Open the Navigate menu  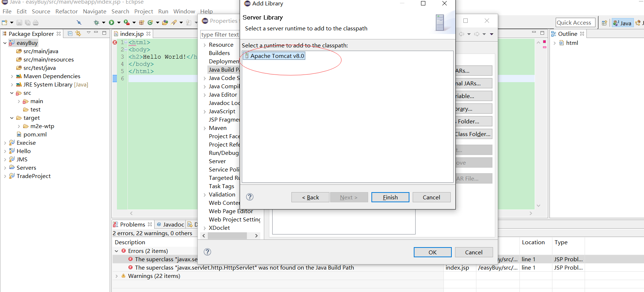(x=94, y=12)
